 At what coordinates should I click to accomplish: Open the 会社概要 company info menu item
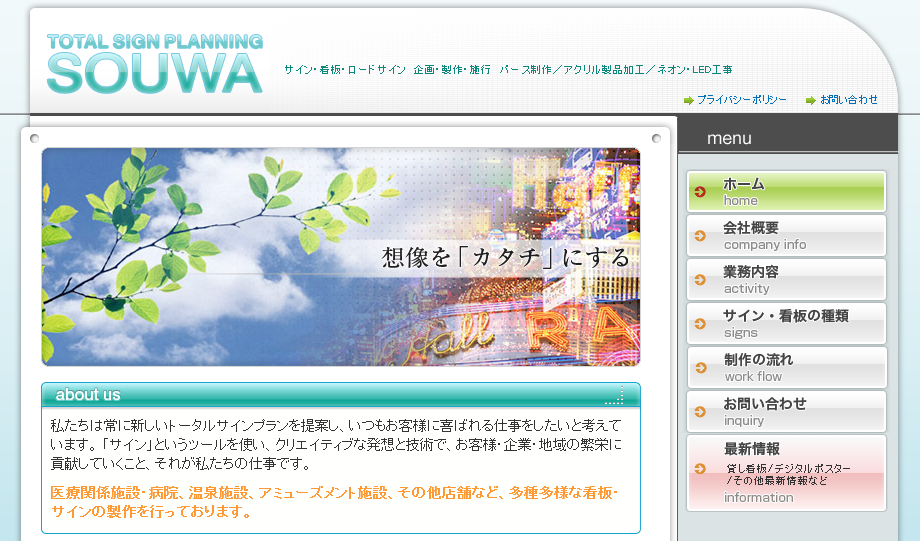coord(786,236)
